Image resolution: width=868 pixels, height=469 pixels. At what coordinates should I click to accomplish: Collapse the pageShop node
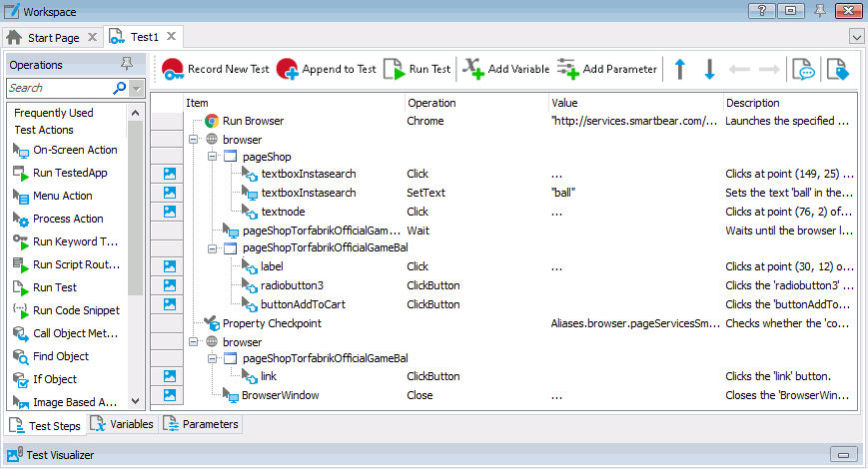tap(213, 157)
